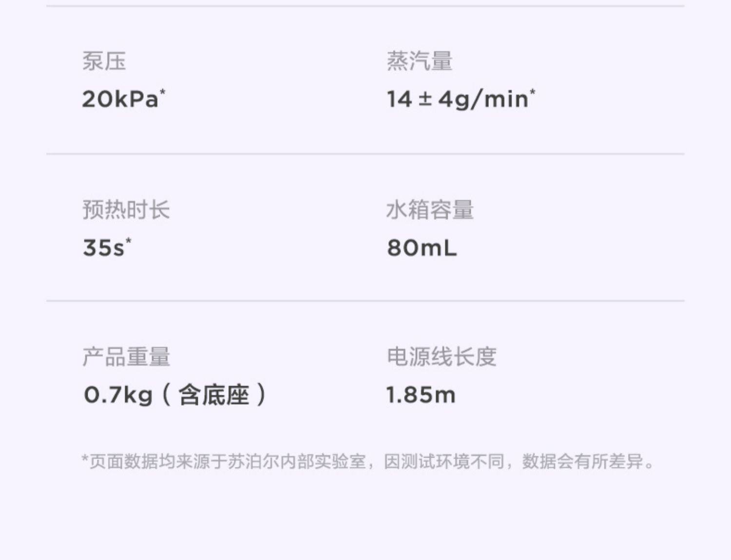Click the 泵压 spec label
Screen dimensions: 731x560
[x=104, y=62]
